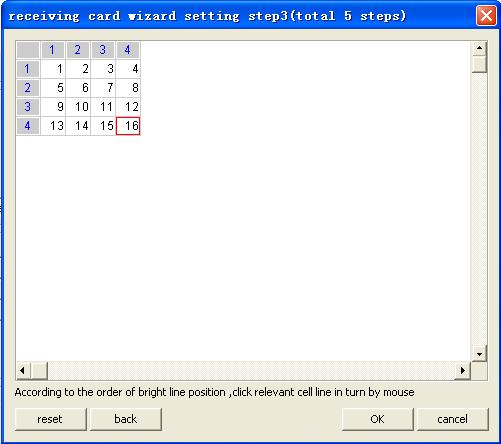Click the vertical scrollbar up arrow
The height and width of the screenshot is (444, 501).
pyautogui.click(x=479, y=48)
